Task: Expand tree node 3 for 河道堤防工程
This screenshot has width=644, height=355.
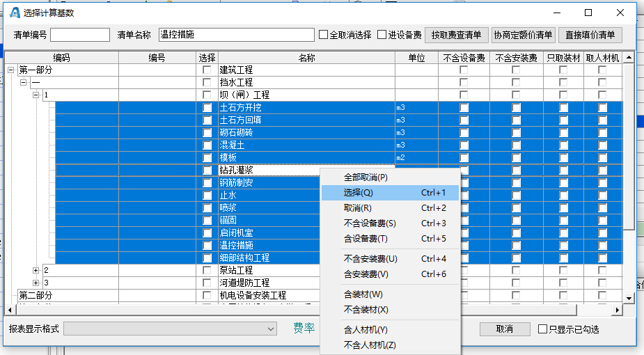Action: [36, 283]
